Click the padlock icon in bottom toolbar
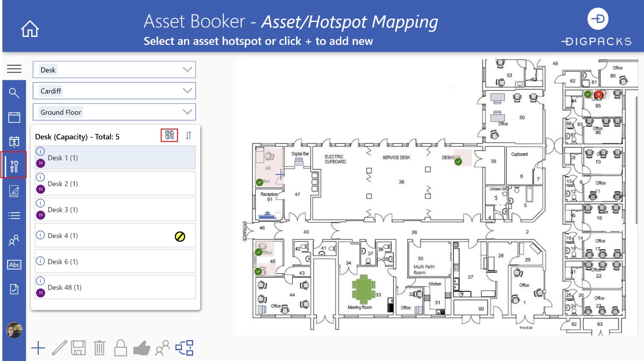The image size is (644, 361). coord(120,348)
